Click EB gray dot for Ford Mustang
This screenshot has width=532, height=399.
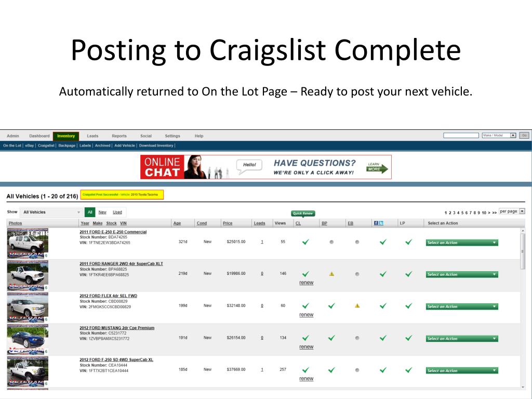click(x=357, y=338)
